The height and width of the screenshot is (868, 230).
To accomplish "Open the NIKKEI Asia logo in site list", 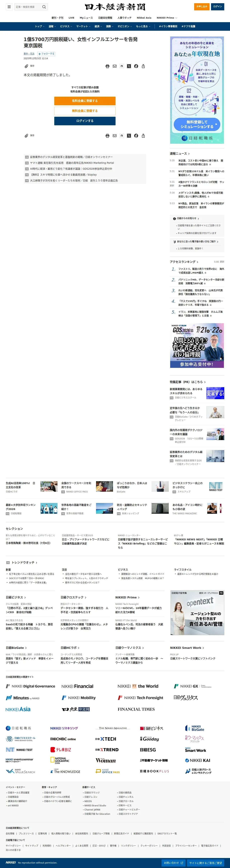I will point(18,709).
